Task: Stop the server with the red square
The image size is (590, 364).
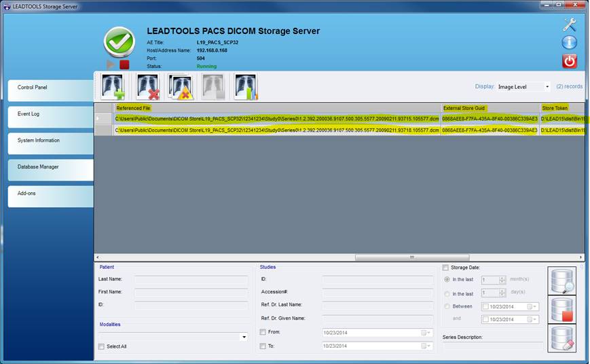Action: [124, 65]
